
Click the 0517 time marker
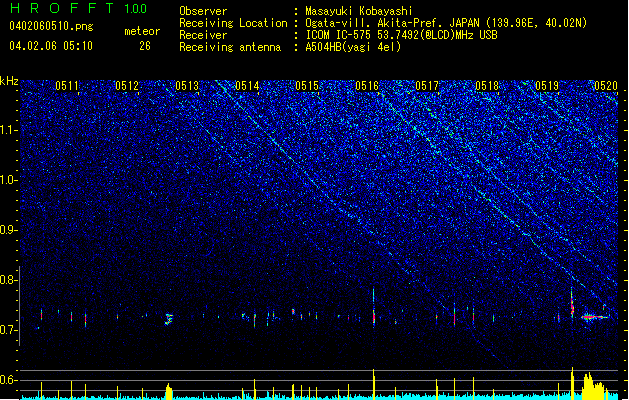tap(427, 86)
